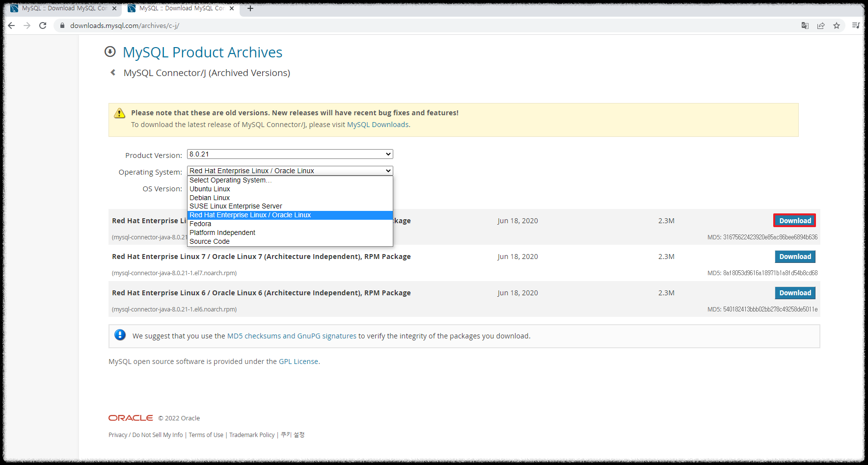Select Source Code option
Viewport: 868px width, 465px height.
(290, 241)
